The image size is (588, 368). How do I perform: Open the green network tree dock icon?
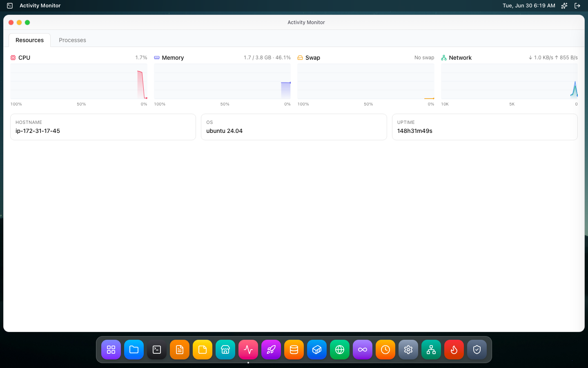coord(431,350)
